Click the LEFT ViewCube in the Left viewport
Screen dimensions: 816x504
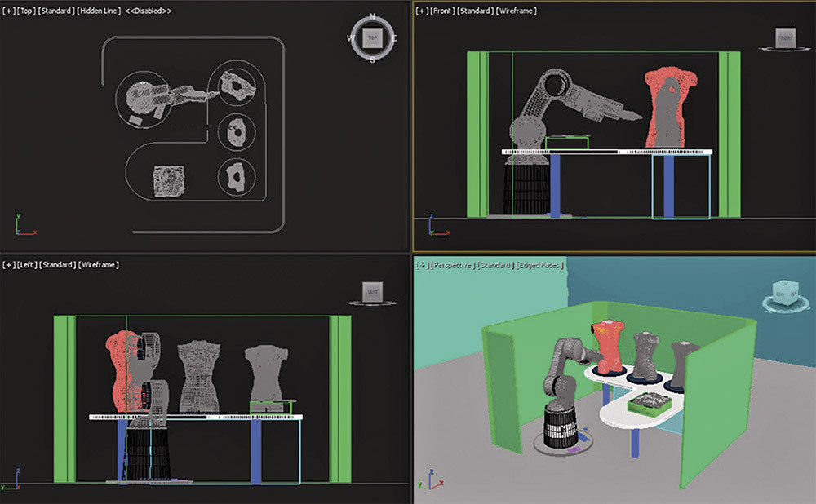point(372,292)
